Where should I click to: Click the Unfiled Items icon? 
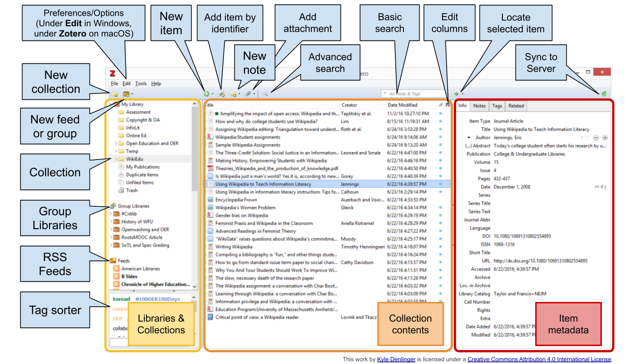click(121, 182)
